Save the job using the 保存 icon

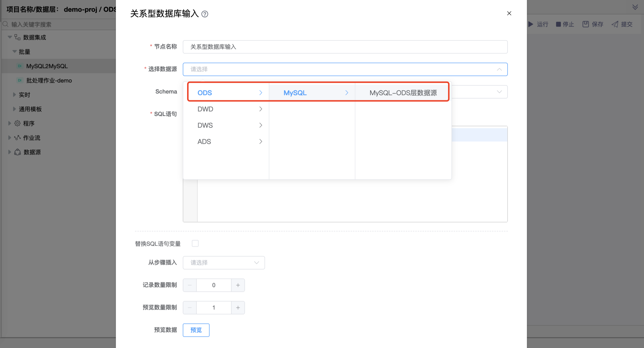coord(586,24)
